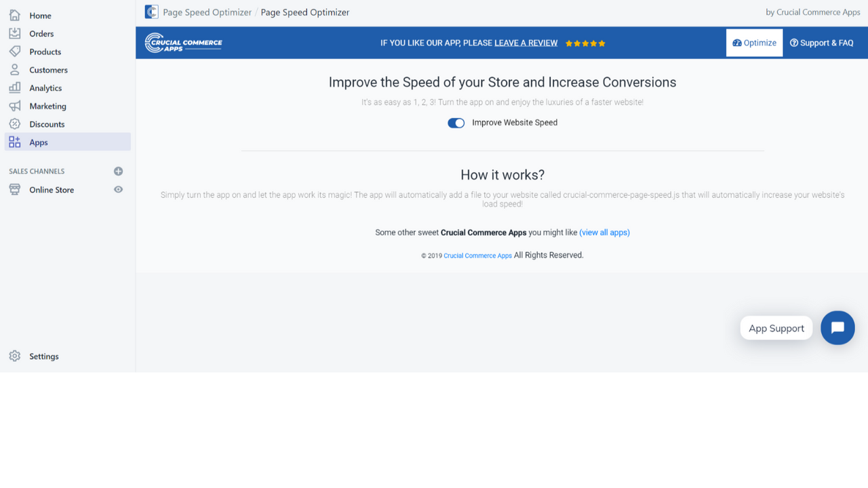
Task: Click the Online Store shop icon
Action: [15, 190]
